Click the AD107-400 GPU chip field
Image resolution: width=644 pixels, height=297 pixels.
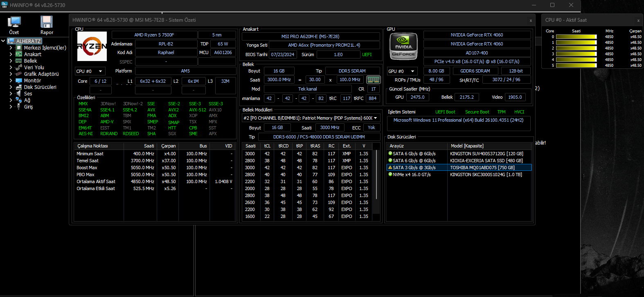click(477, 53)
